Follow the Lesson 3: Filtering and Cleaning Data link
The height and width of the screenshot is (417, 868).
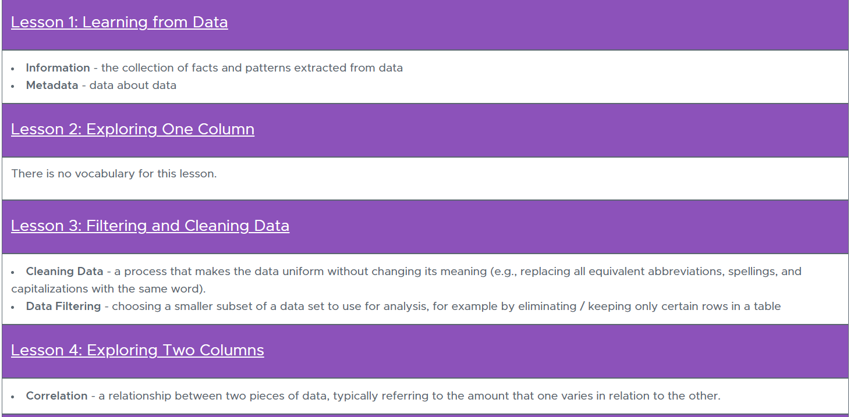coord(150,226)
